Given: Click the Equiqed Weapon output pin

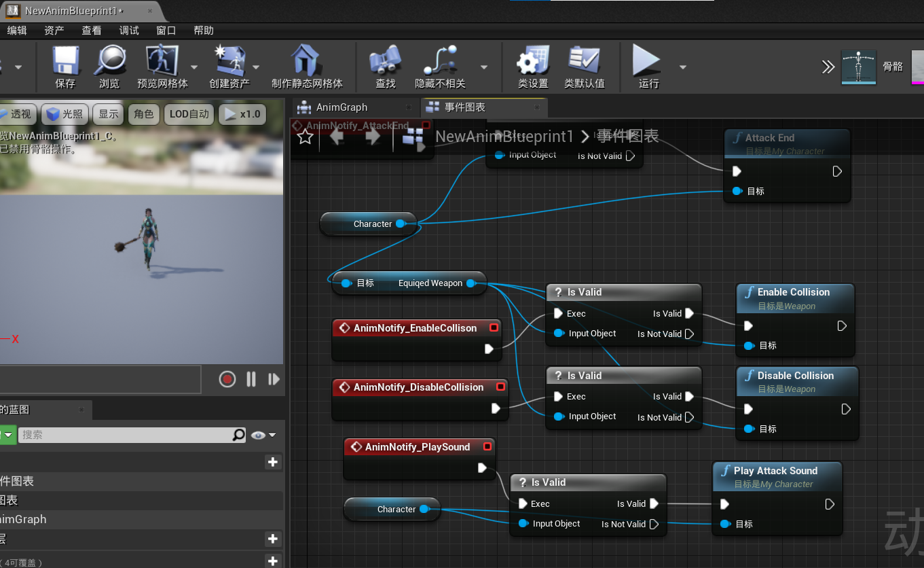Looking at the screenshot, I should [x=472, y=283].
